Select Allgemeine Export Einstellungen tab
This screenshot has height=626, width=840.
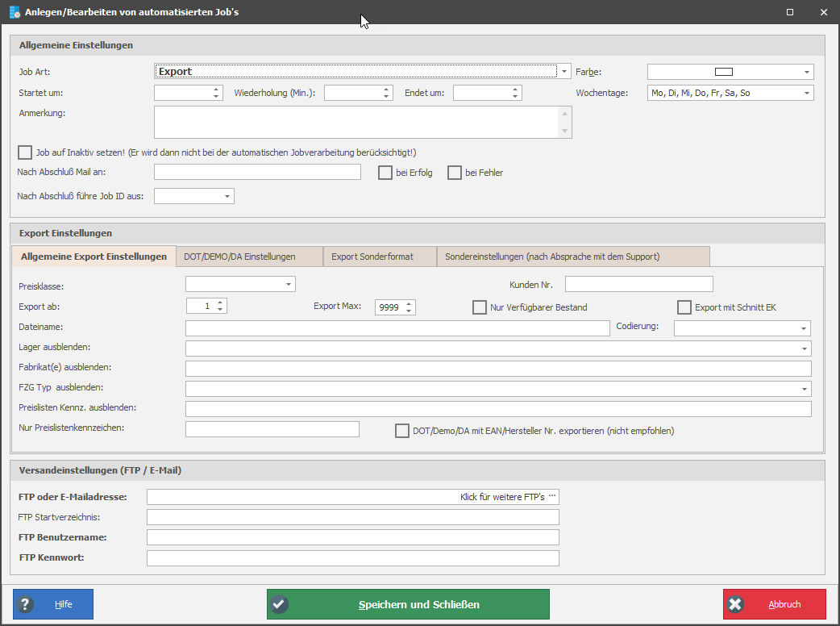click(94, 257)
